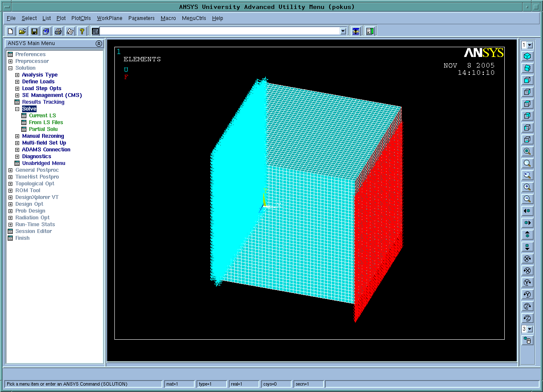Viewport: 543px width, 392px height.
Task: Open the WorkPlane menu
Action: point(110,18)
